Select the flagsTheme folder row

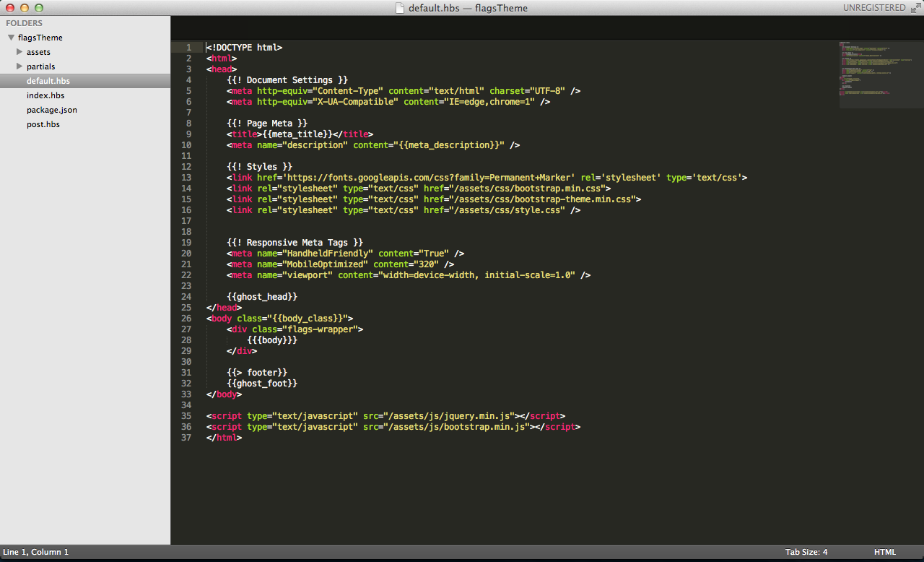click(85, 38)
